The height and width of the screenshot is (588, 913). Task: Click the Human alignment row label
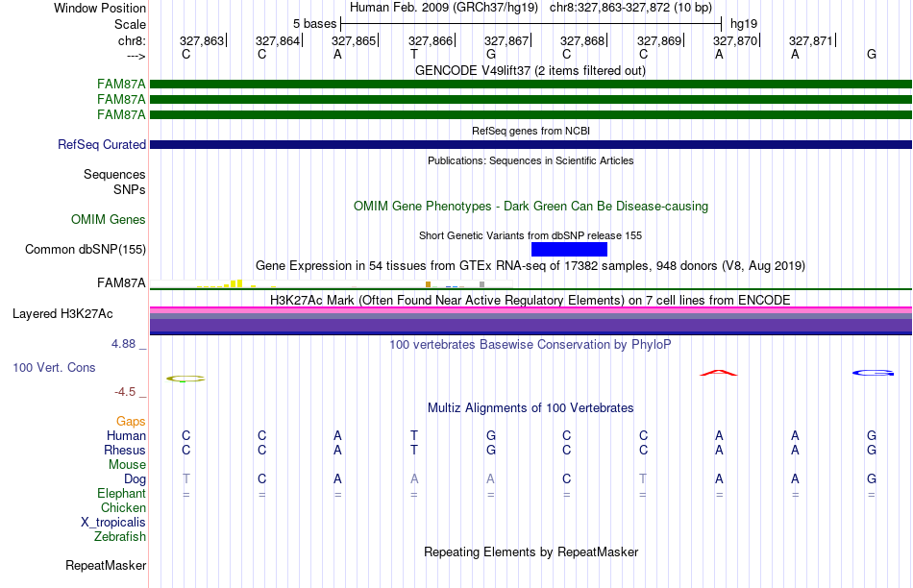[126, 435]
